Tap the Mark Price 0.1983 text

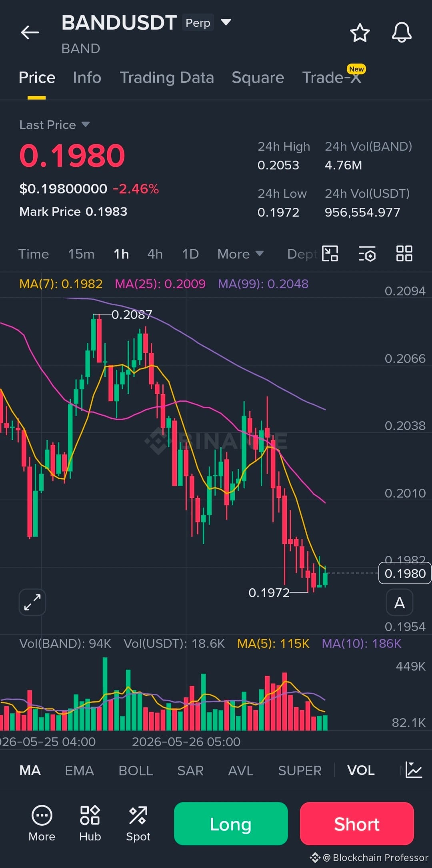point(73,211)
